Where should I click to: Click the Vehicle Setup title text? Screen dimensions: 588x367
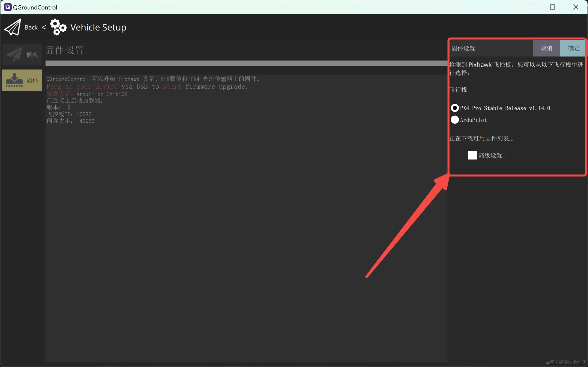point(98,27)
